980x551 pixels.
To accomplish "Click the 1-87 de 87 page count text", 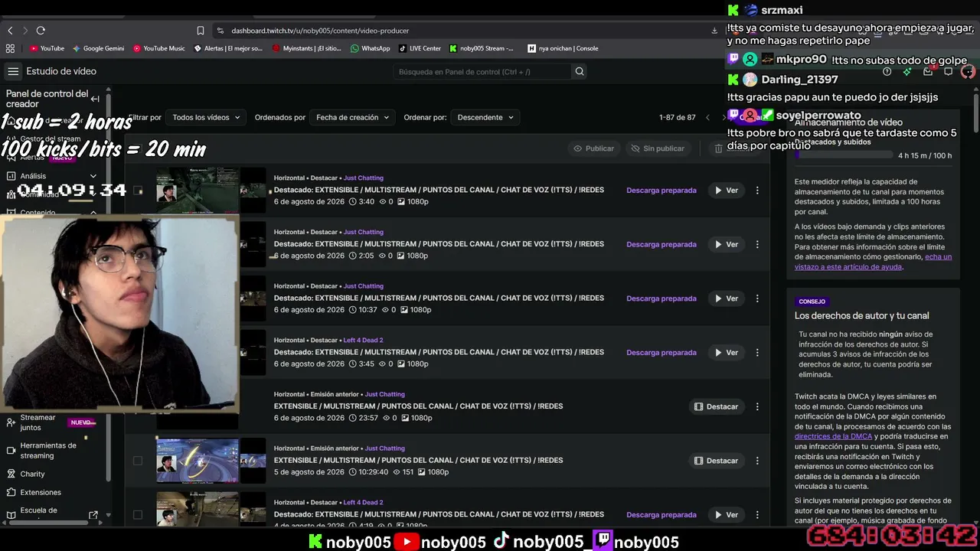I will pos(678,117).
